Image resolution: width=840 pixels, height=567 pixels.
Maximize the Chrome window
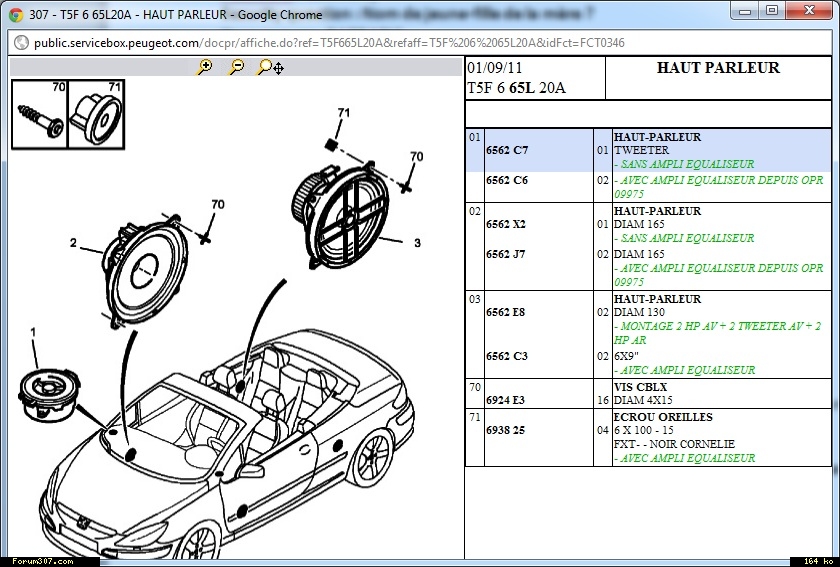point(772,10)
